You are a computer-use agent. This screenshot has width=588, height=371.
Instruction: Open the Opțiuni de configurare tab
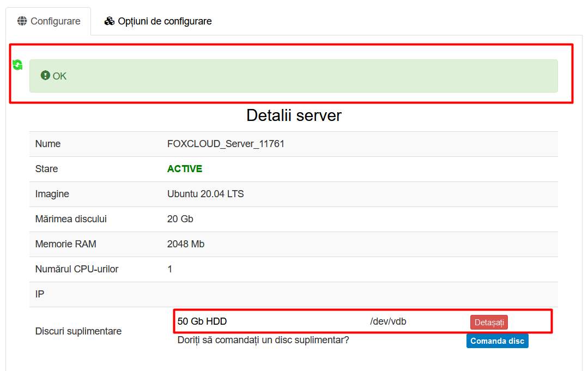158,21
